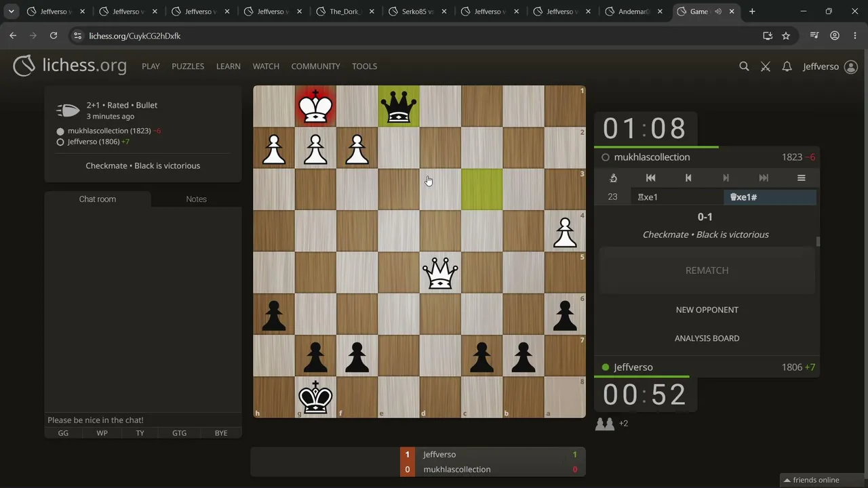Screen dimensions: 868x488
Task: Open the lichess search icon
Action: pyautogui.click(x=744, y=66)
